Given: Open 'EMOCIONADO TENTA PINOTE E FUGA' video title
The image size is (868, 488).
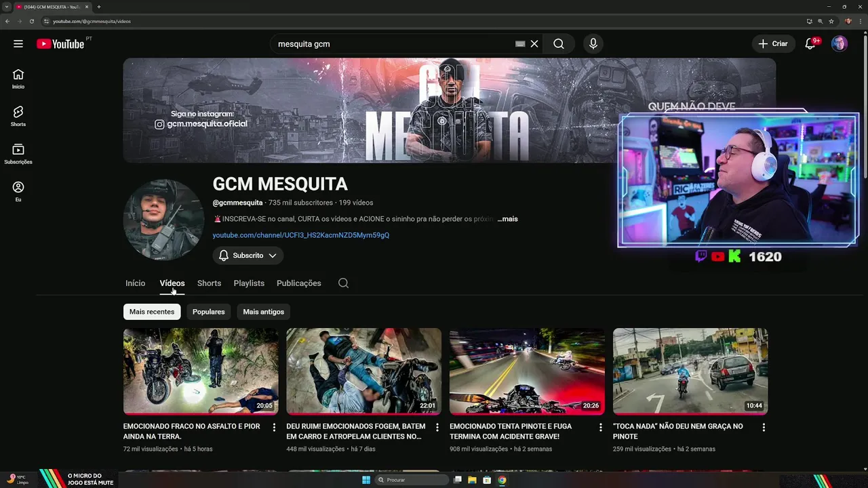Looking at the screenshot, I should click(x=511, y=432).
